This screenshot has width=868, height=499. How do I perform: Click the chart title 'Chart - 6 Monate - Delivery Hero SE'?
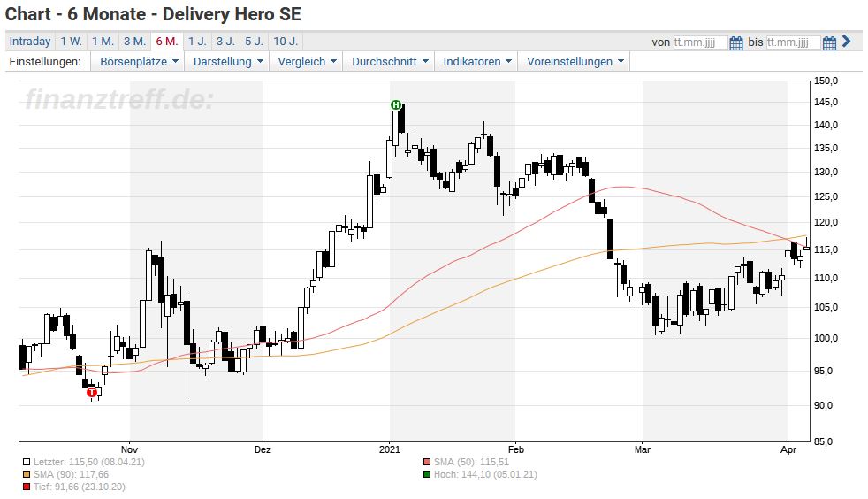point(153,14)
